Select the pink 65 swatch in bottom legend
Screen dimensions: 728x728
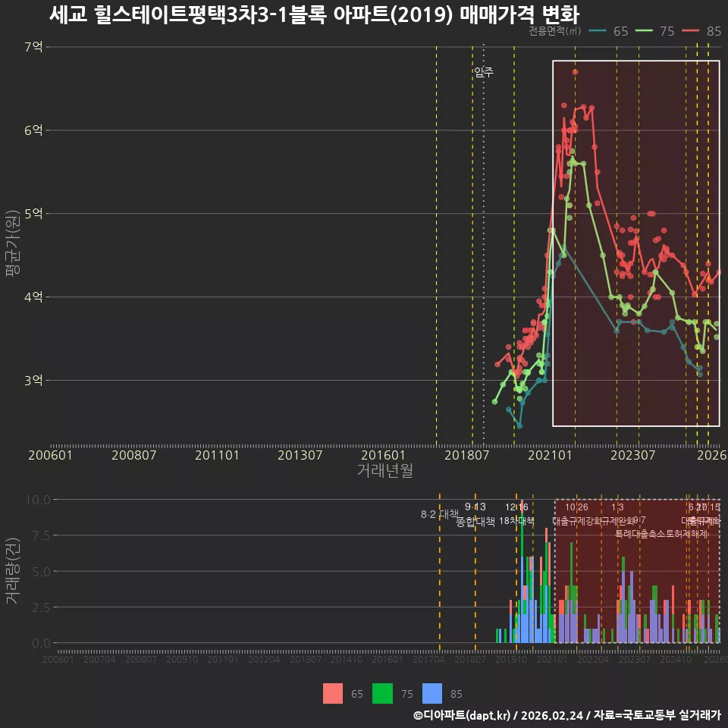point(333,694)
